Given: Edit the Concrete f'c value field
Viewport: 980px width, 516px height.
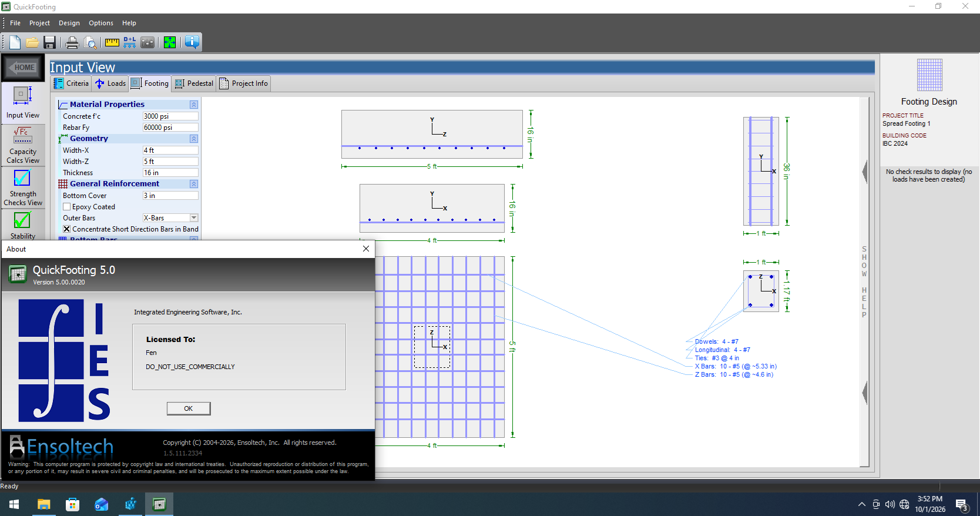Looking at the screenshot, I should (170, 116).
